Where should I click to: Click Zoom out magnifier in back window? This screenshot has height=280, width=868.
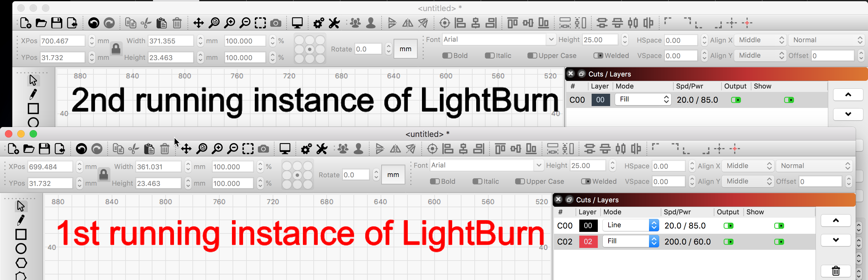(x=245, y=23)
